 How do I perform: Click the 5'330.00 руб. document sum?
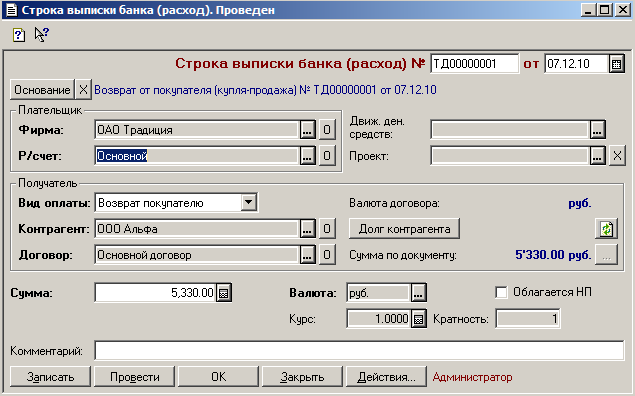tap(553, 255)
